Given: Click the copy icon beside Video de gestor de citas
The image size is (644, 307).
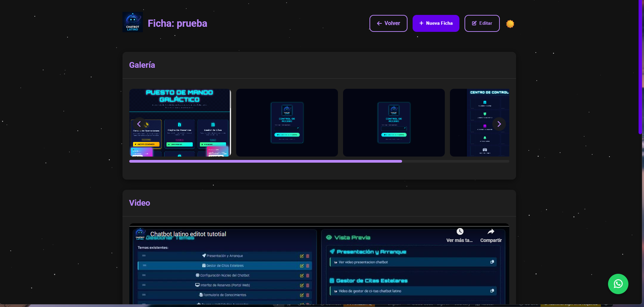Looking at the screenshot, I should tap(492, 291).
